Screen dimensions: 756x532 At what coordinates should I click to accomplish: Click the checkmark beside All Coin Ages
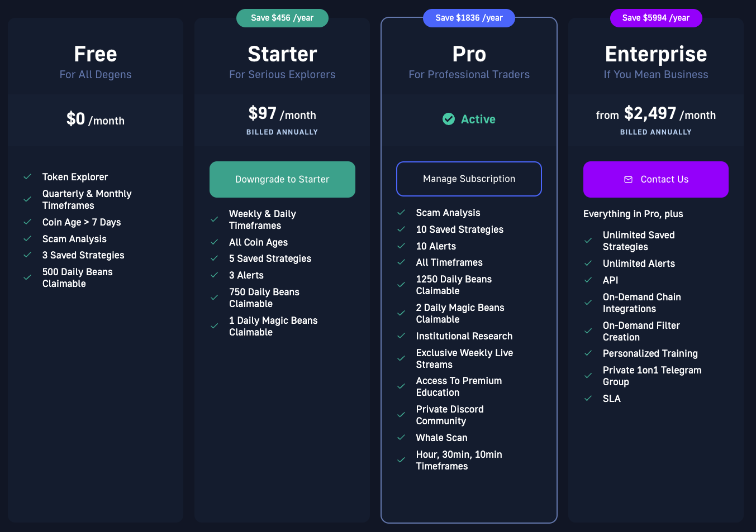click(214, 242)
